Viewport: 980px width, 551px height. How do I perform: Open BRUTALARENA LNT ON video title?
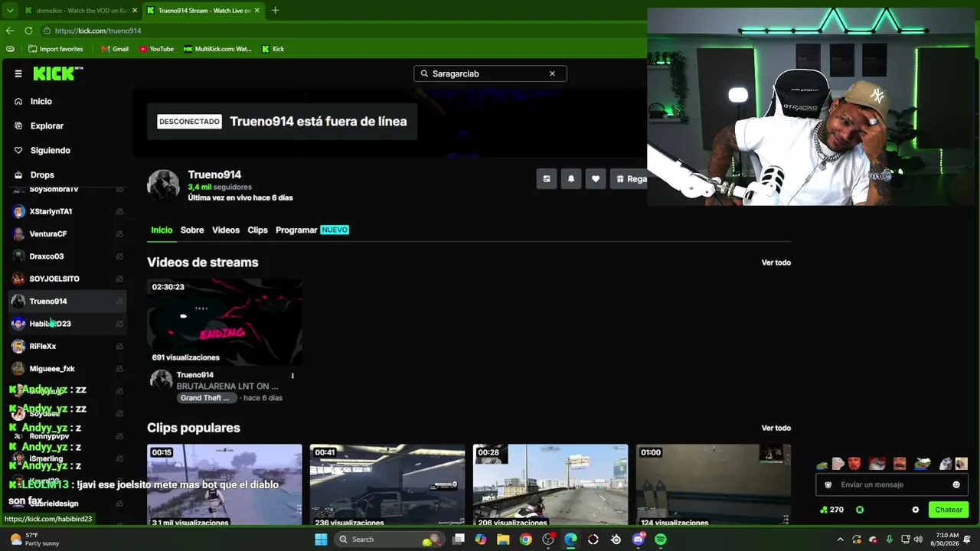(227, 386)
